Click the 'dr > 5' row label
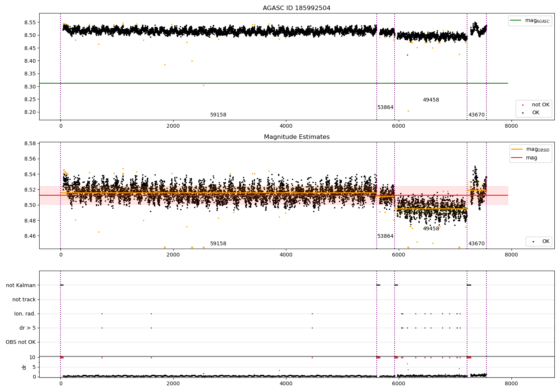Image resolution: width=560 pixels, height=392 pixels. tap(28, 328)
